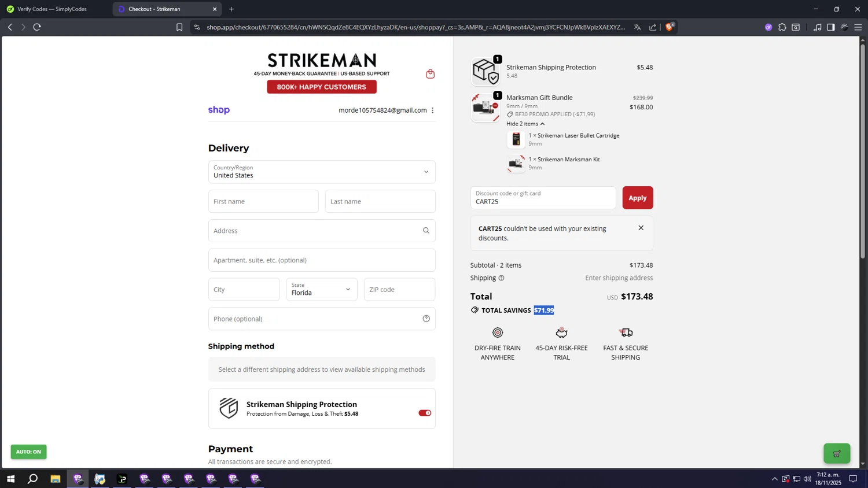868x488 pixels.
Task: Open the Country/Region dropdown
Action: 322,172
